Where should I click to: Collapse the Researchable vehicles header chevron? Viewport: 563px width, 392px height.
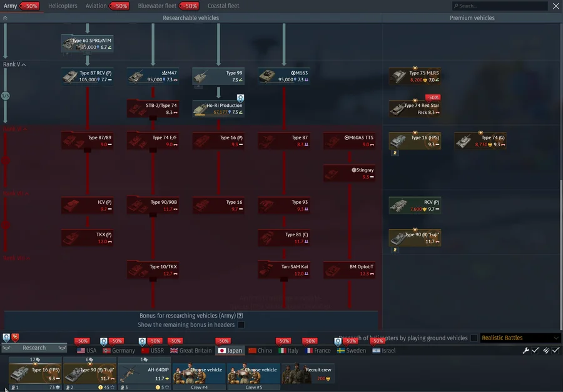pyautogui.click(x=6, y=18)
